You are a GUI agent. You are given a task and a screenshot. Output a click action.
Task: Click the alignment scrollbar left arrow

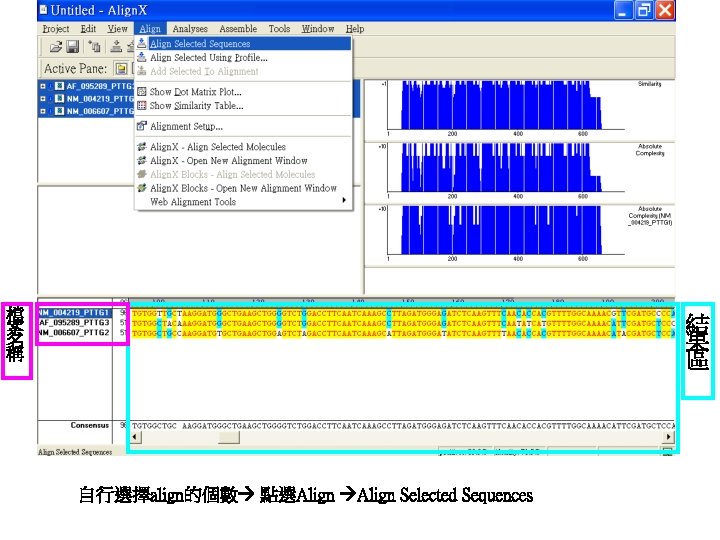135,437
